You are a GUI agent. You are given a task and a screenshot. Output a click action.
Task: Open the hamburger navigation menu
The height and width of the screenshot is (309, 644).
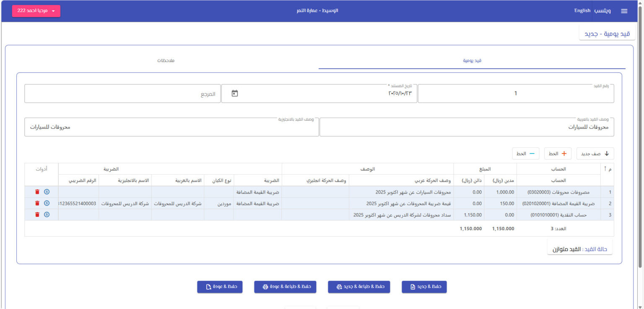624,11
